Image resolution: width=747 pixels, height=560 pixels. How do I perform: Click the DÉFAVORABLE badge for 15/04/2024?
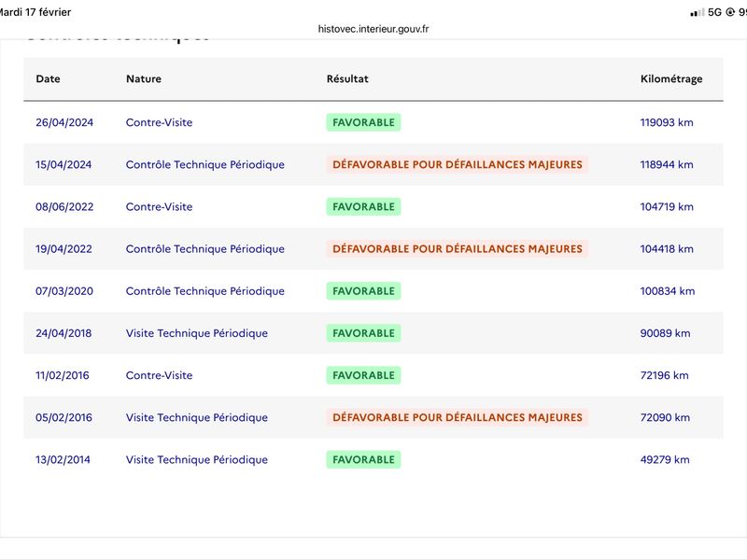(x=457, y=165)
